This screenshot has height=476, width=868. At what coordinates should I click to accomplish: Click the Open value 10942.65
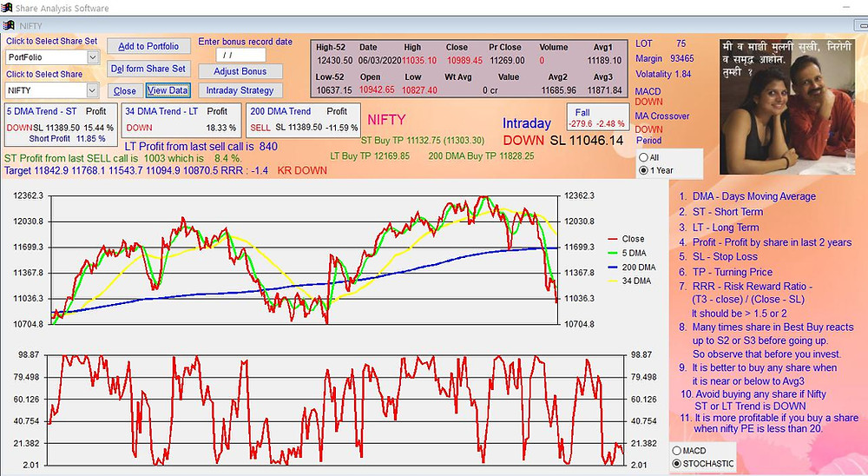point(377,89)
